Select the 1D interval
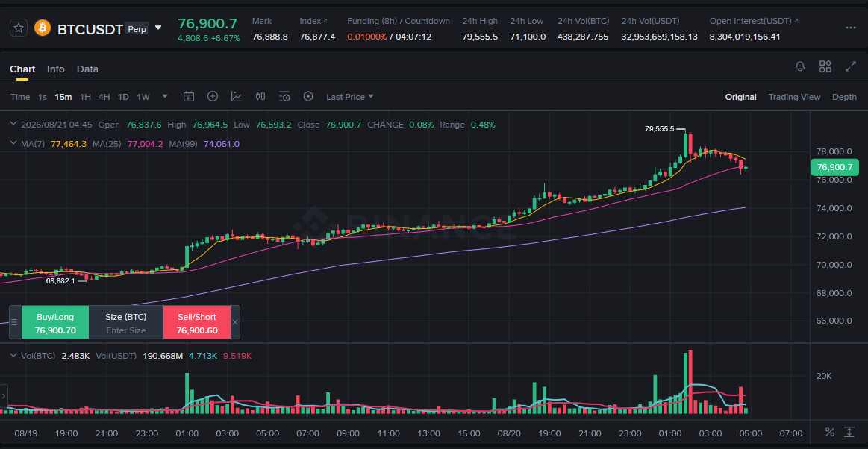The width and height of the screenshot is (868, 449). [x=123, y=97]
